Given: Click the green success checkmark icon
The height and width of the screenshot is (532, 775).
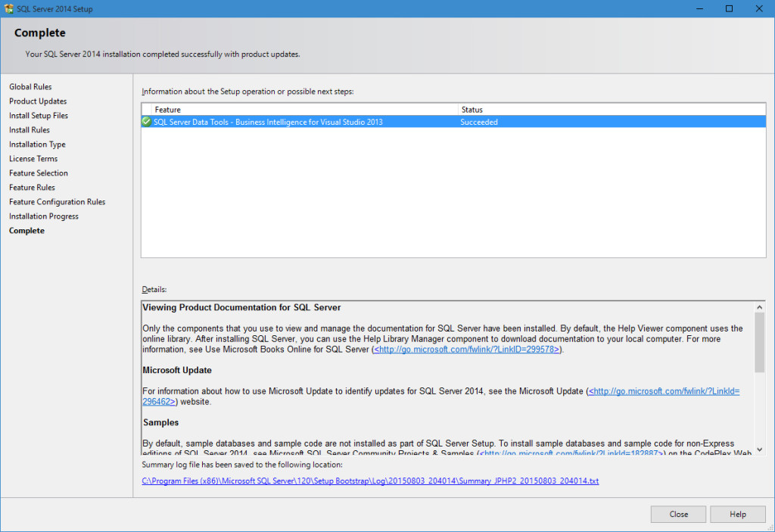Looking at the screenshot, I should tap(146, 122).
